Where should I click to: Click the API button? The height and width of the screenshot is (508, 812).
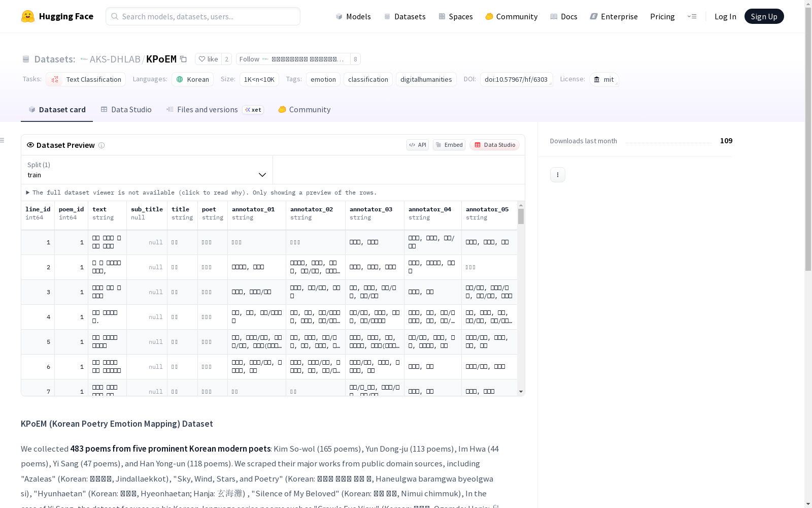pos(418,145)
